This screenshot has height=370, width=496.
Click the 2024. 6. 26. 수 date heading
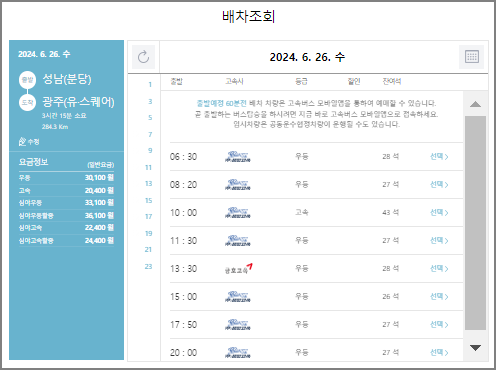pyautogui.click(x=307, y=57)
